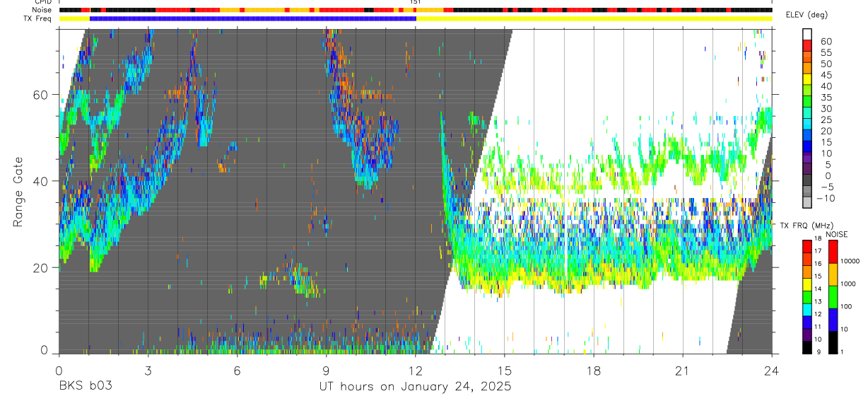
Task: Click the red 17–18 MHz TX FRQ swatch
Action: pyautogui.click(x=807, y=245)
